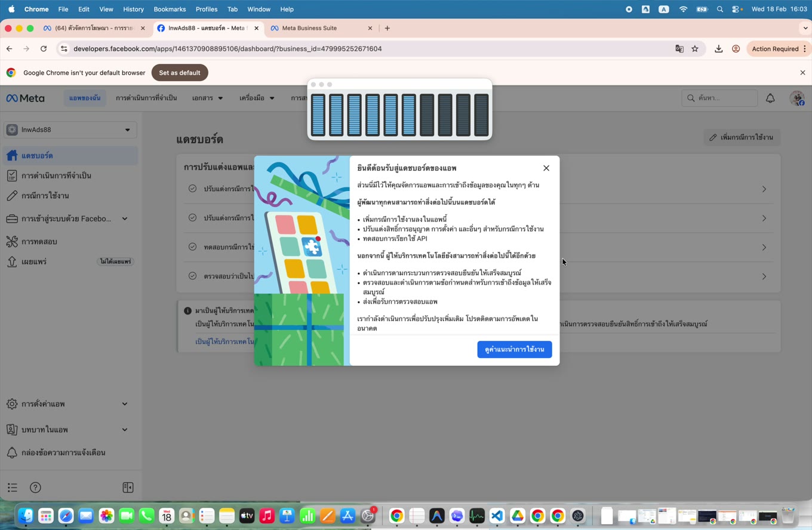The height and width of the screenshot is (530, 812).
Task: Click the Add use case button
Action: 742,137
